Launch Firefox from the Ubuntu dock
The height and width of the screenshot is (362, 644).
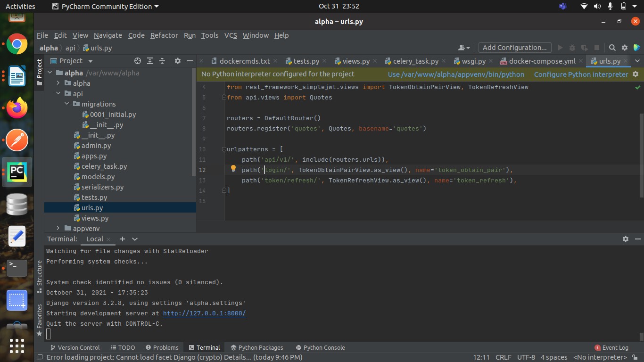(17, 107)
